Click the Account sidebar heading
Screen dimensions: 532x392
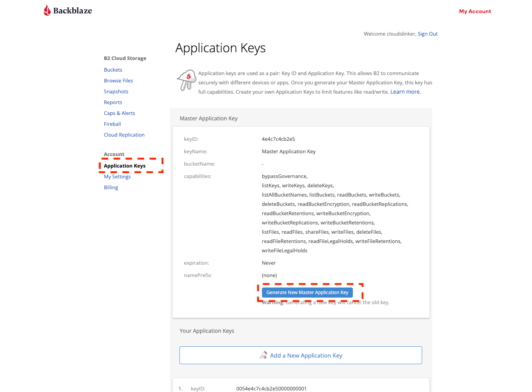(114, 154)
